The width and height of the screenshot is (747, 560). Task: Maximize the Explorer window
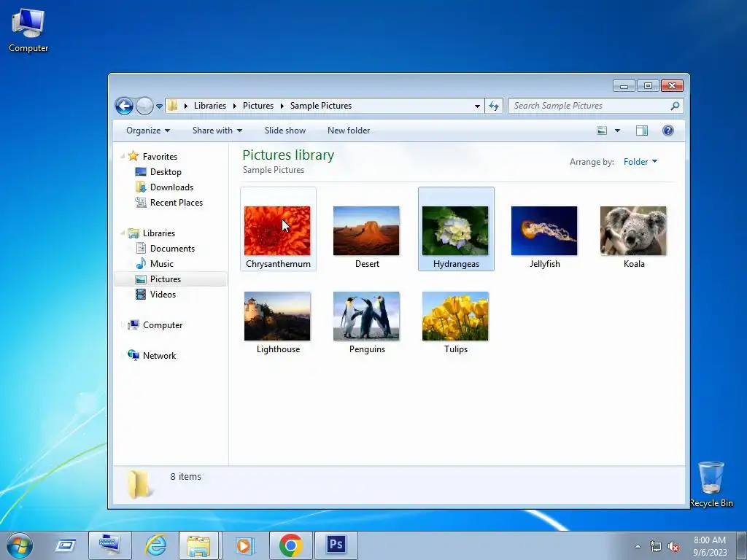tap(648, 86)
